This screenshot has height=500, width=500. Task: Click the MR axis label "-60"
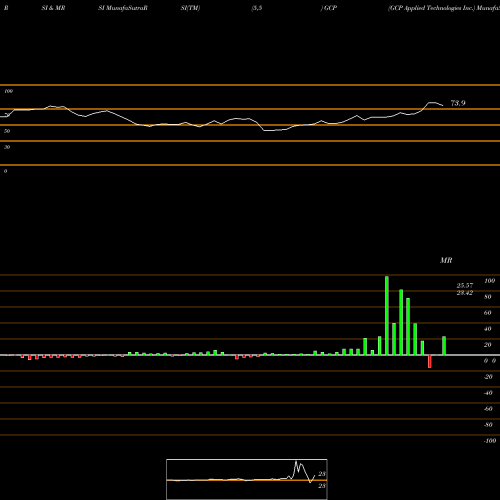coord(488,409)
